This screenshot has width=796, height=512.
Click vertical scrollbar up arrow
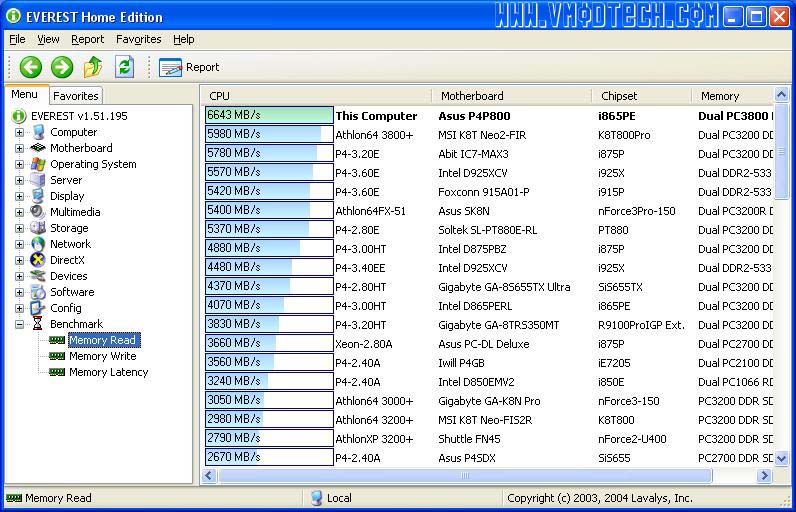(781, 94)
